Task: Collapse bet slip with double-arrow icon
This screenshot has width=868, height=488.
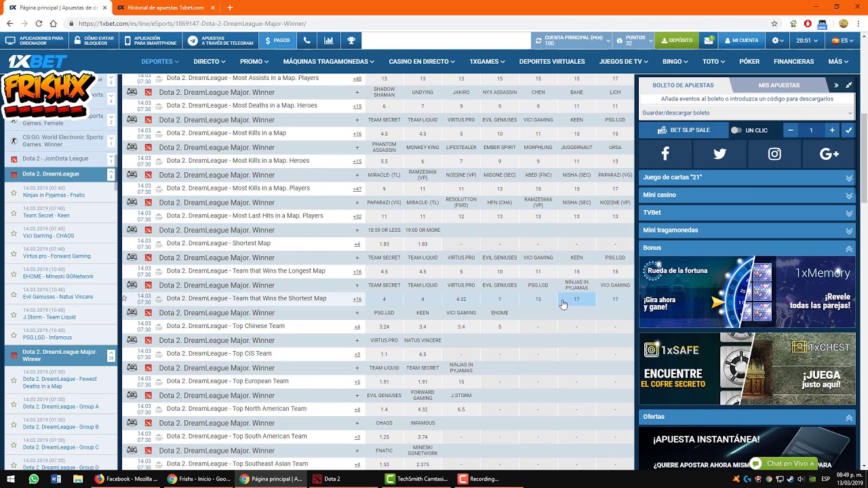Action: pyautogui.click(x=836, y=85)
